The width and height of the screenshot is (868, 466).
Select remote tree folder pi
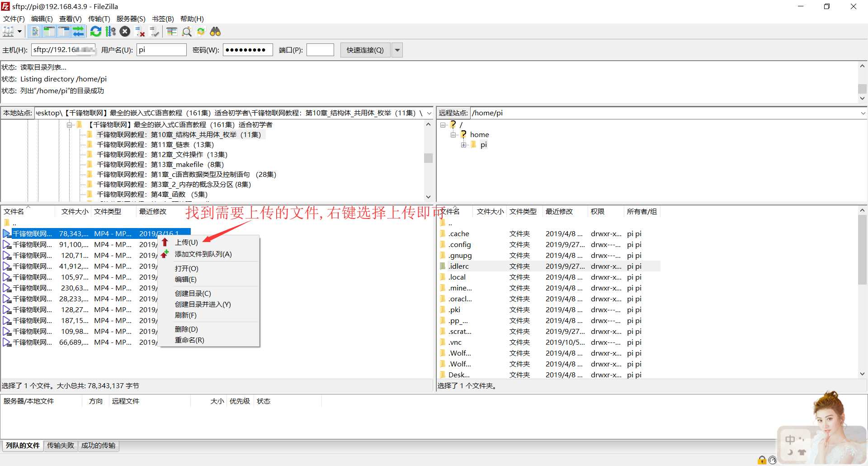(483, 145)
